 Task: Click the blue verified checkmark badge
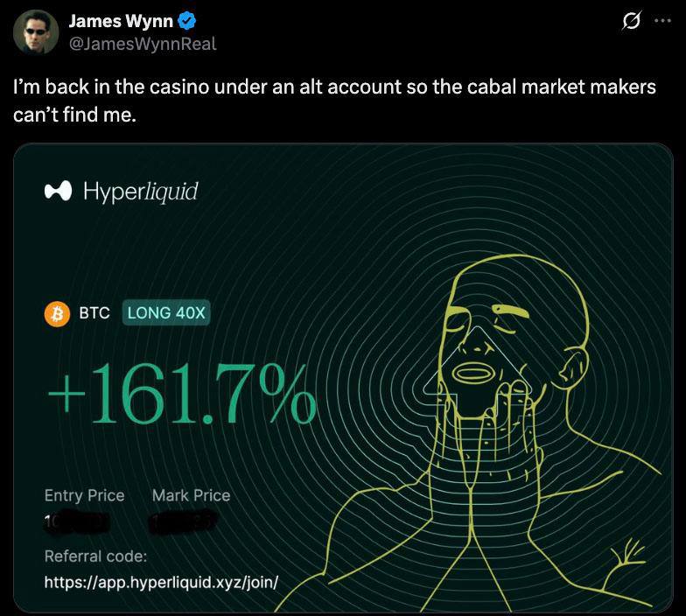(x=187, y=21)
